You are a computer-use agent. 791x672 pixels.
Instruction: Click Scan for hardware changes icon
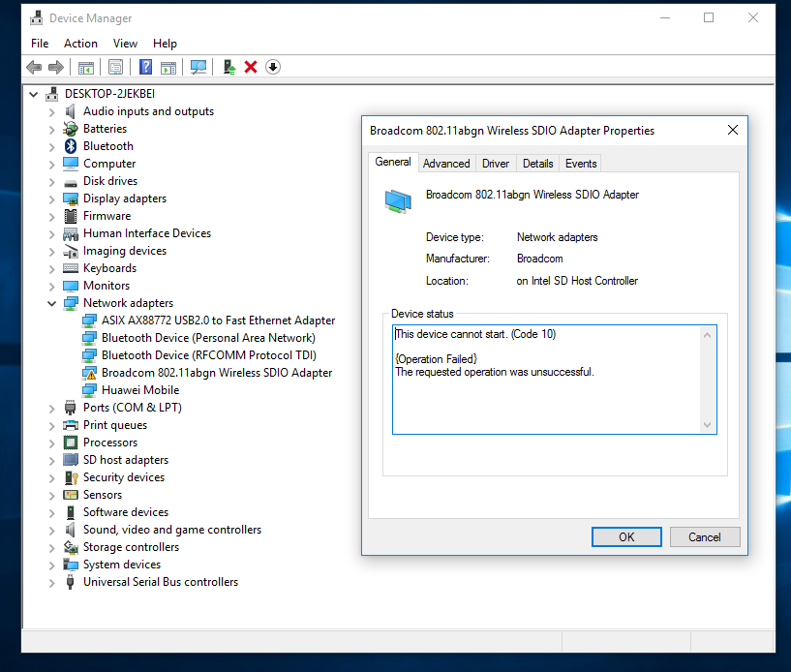198,67
